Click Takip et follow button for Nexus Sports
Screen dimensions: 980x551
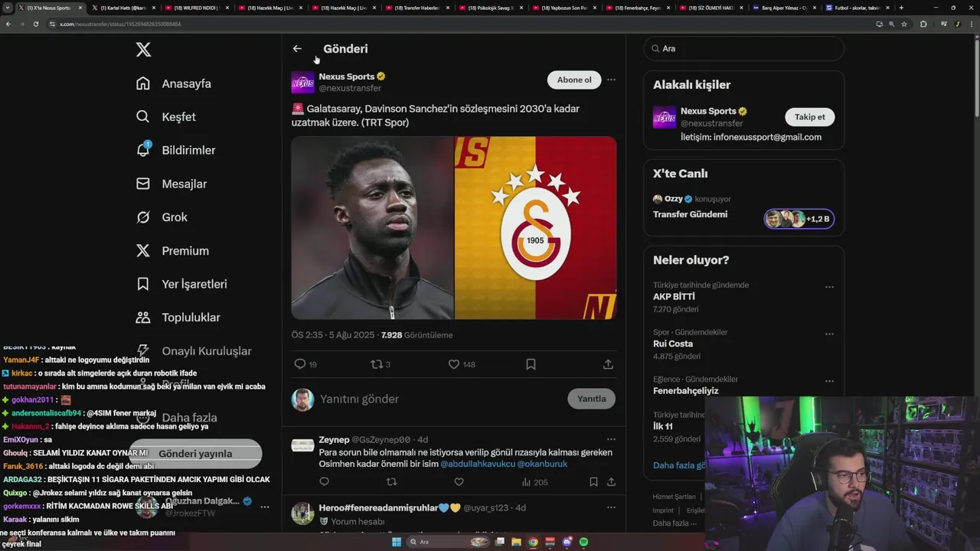[x=809, y=117]
